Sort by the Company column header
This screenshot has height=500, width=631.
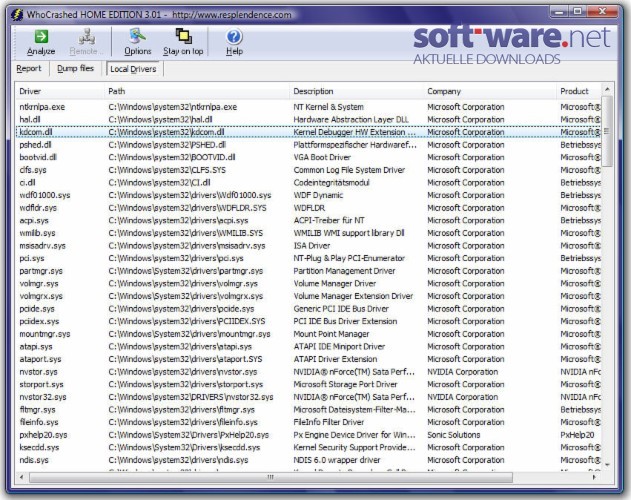490,91
